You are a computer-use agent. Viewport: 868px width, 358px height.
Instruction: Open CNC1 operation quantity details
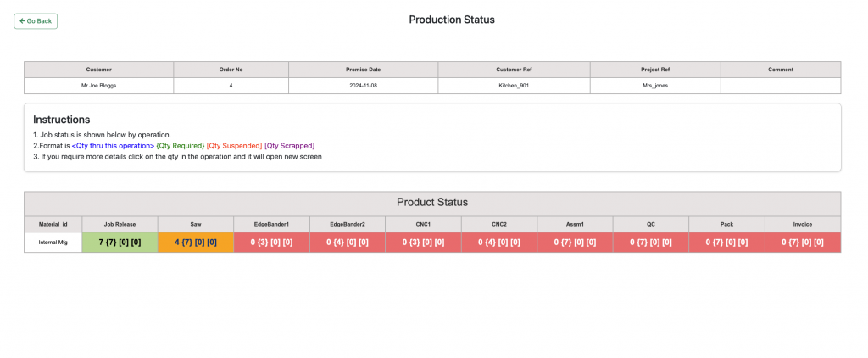[x=423, y=242]
